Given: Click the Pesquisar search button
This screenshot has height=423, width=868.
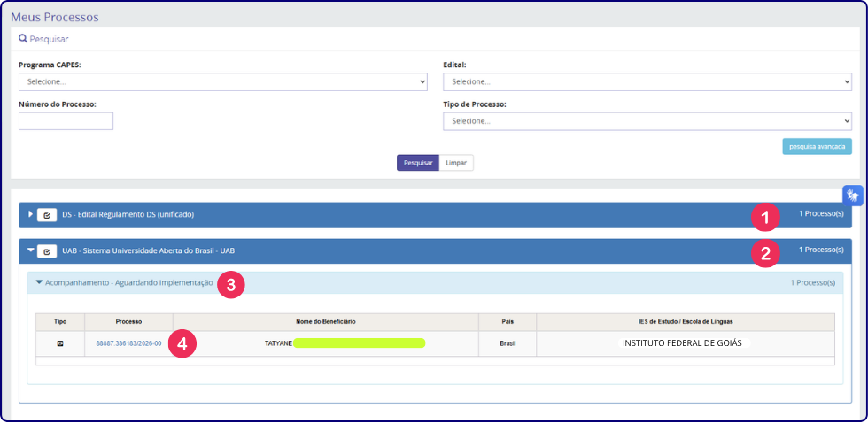Looking at the screenshot, I should tap(418, 163).
